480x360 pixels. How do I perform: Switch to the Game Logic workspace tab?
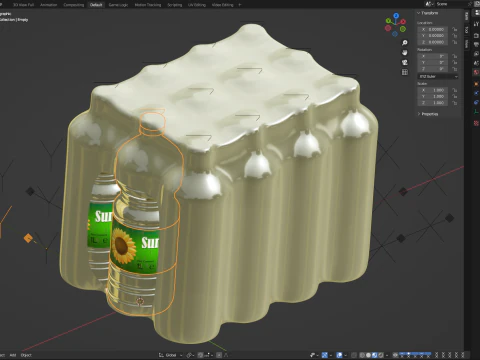pyautogui.click(x=118, y=5)
